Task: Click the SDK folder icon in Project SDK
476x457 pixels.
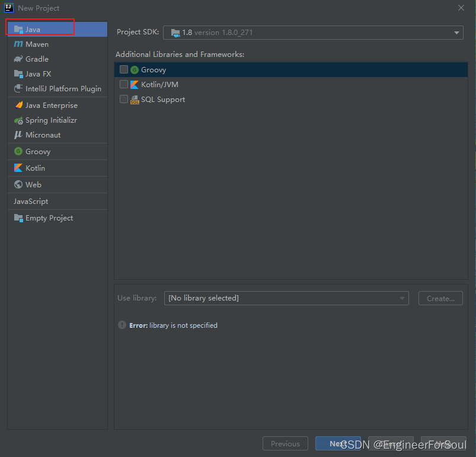Action: 175,33
